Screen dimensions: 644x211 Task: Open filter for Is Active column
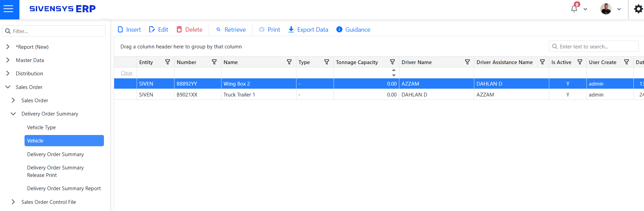tap(580, 62)
